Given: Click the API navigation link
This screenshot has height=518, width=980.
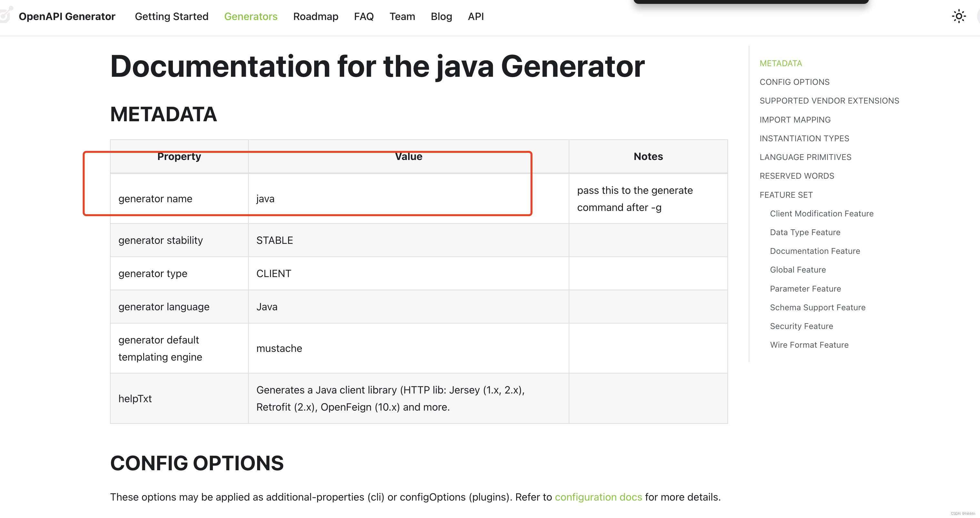Looking at the screenshot, I should click(475, 16).
